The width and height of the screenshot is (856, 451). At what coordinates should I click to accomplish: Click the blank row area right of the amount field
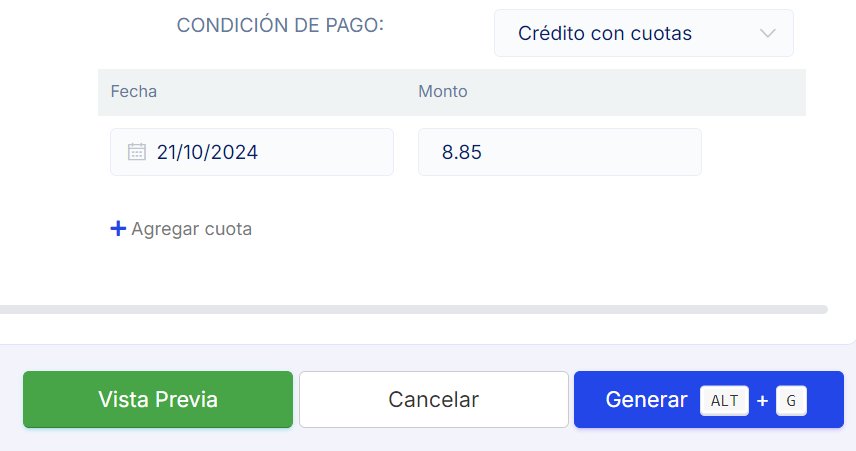(753, 152)
